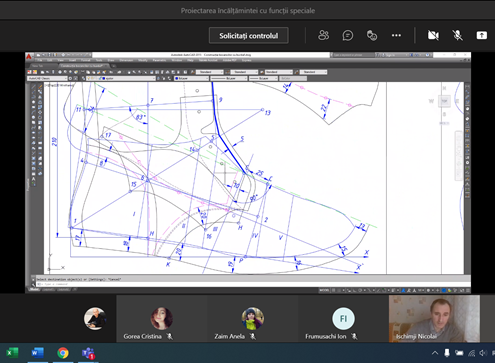Show hidden tray icons chevron
Viewport: 495px width, 363px height.
[x=435, y=353]
